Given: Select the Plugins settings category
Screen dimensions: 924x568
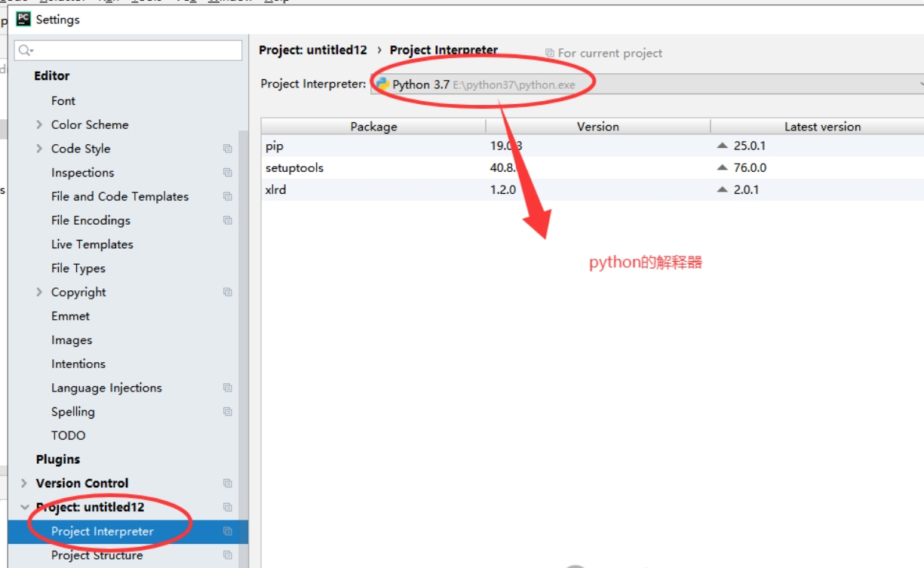Looking at the screenshot, I should (57, 459).
